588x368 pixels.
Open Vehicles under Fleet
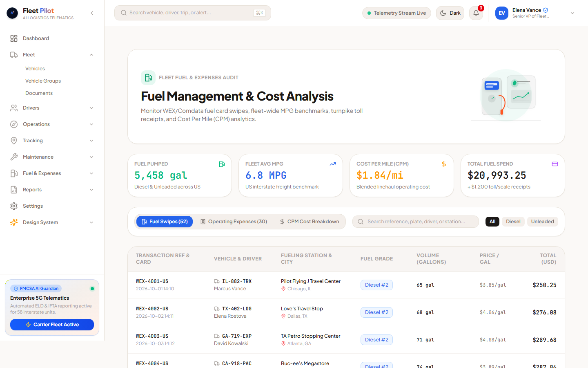click(35, 69)
